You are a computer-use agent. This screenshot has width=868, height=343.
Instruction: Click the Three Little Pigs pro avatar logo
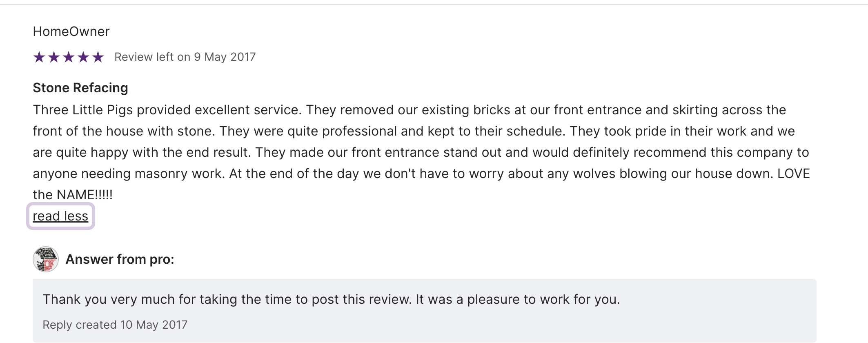click(x=45, y=259)
